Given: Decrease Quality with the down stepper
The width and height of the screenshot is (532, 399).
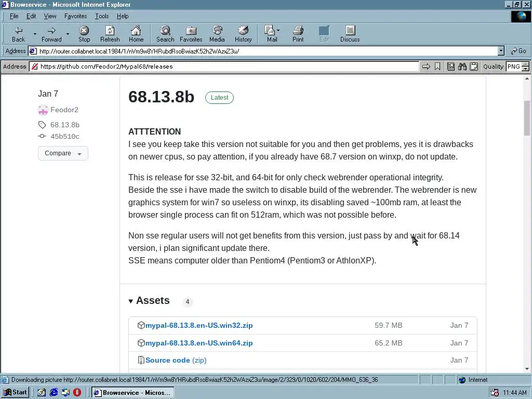Looking at the screenshot, I should 525,69.
